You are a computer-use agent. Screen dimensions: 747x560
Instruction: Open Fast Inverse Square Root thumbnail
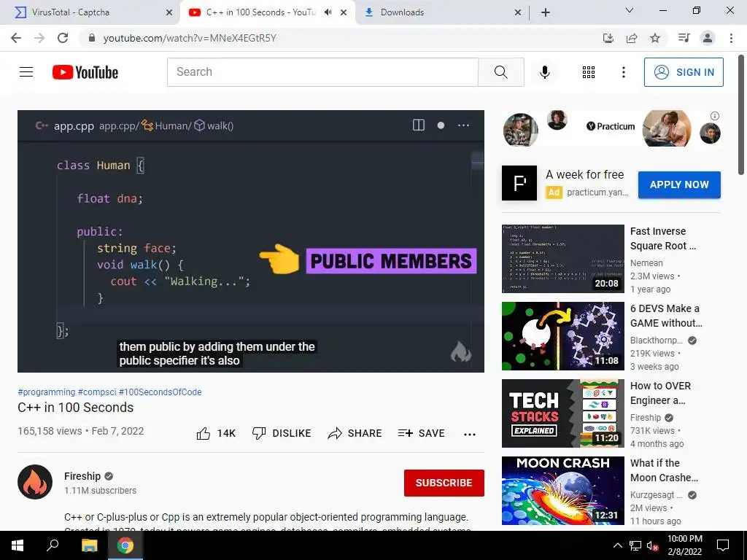pos(562,259)
